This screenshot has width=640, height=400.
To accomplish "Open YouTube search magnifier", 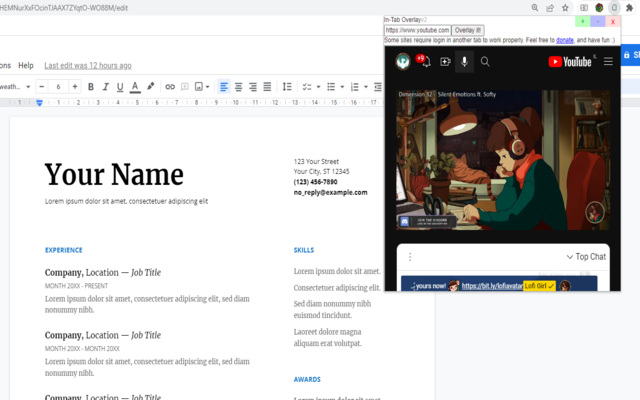I will click(485, 62).
